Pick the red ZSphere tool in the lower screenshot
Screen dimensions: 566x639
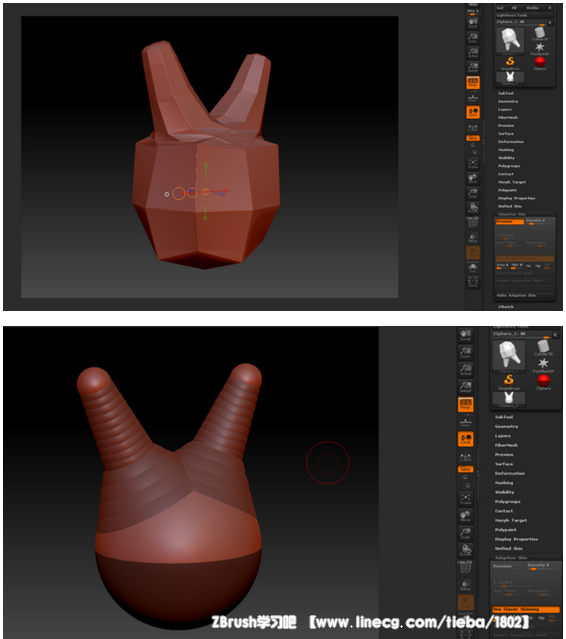point(543,382)
